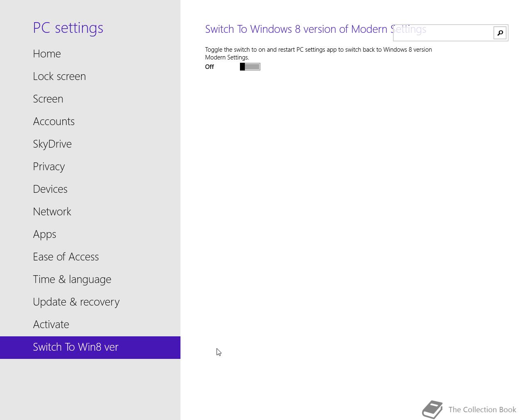
Task: Click the search magnifier icon
Action: pyautogui.click(x=500, y=33)
